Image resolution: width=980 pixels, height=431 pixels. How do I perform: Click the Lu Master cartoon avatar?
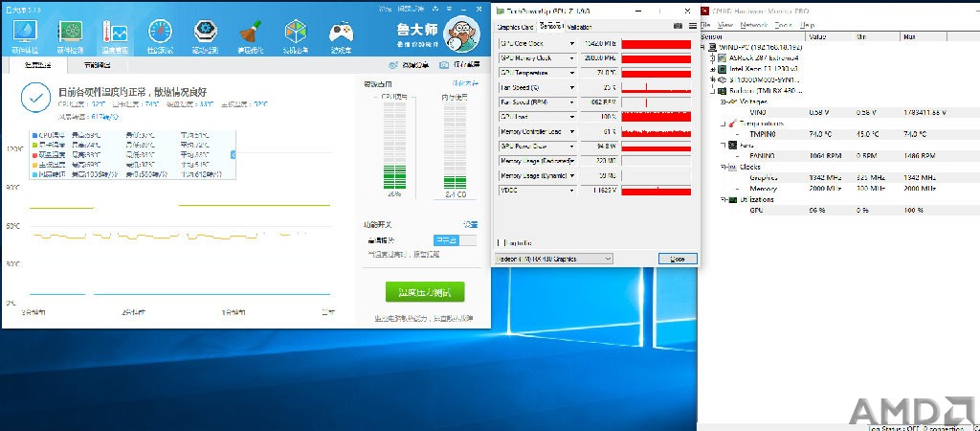(x=461, y=35)
